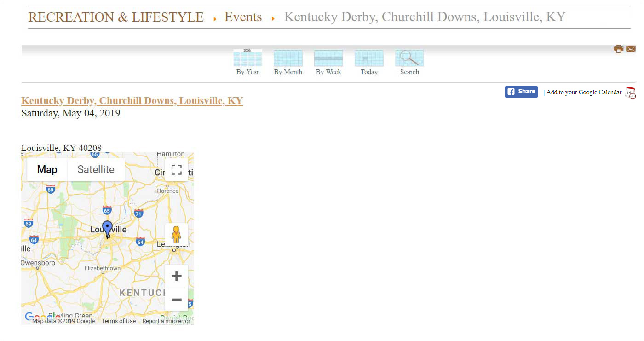The height and width of the screenshot is (341, 644).
Task: Click the printer icon to print page
Action: point(619,49)
